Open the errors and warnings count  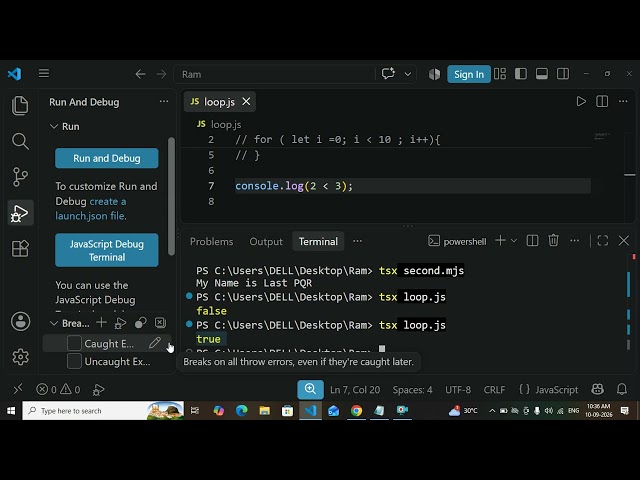58,389
